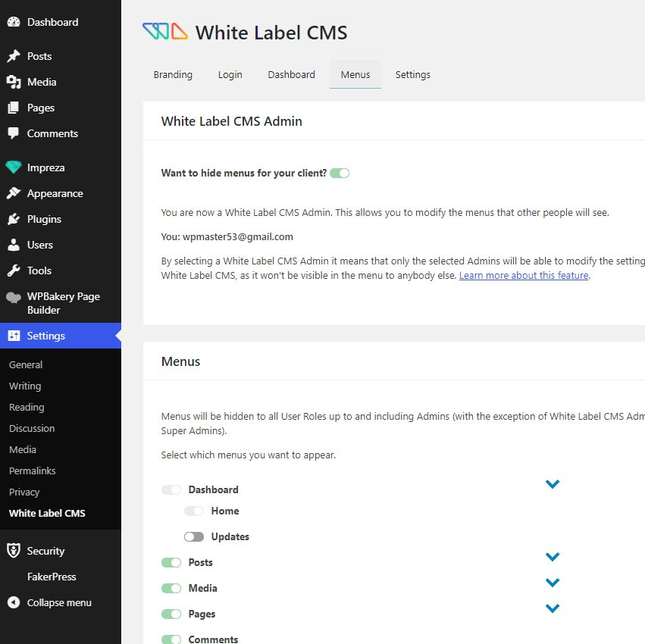Open Writing settings submenu
Image resolution: width=645 pixels, height=644 pixels.
[25, 386]
